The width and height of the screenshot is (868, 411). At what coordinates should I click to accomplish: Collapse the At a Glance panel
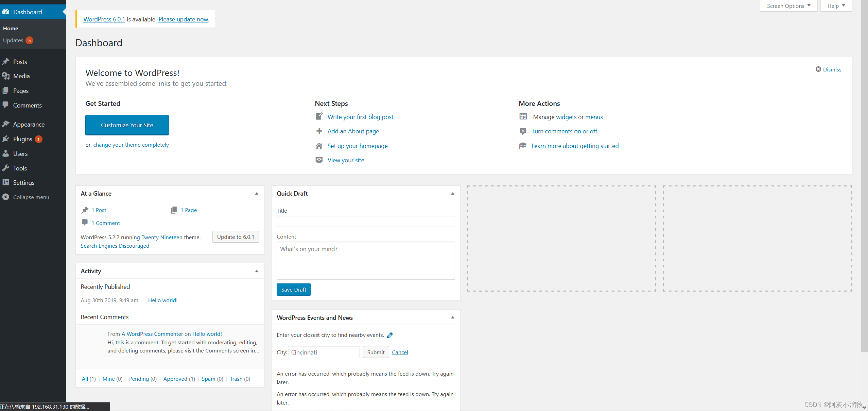[x=257, y=193]
